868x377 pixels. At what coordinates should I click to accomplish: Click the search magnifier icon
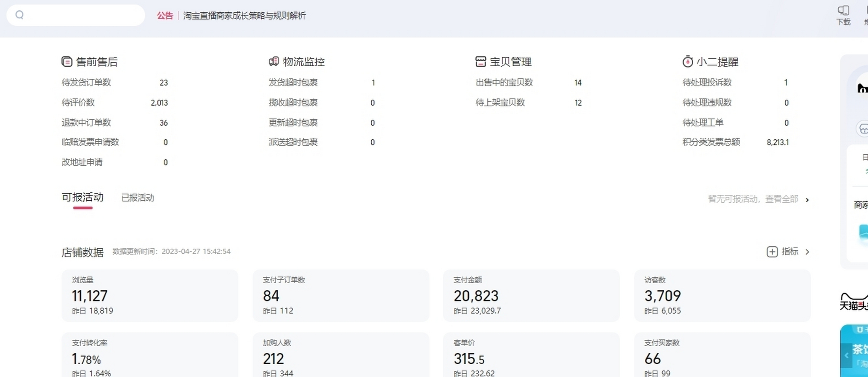coord(19,15)
